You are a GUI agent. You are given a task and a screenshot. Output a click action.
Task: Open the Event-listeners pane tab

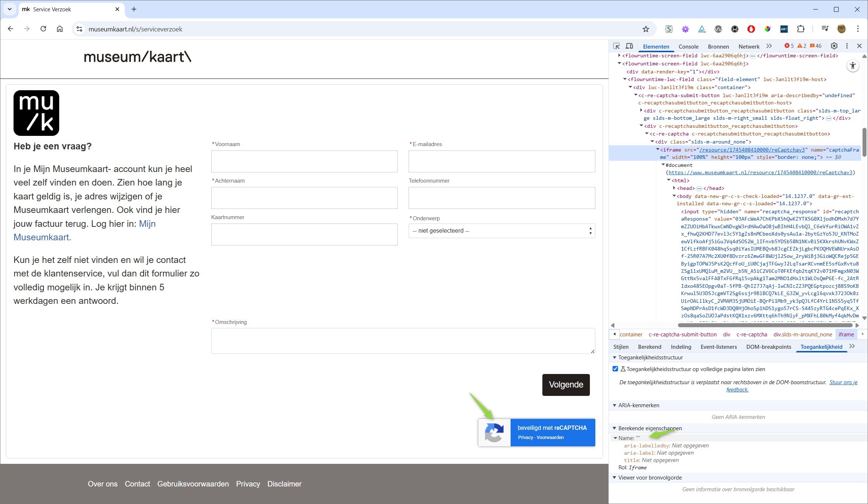719,347
